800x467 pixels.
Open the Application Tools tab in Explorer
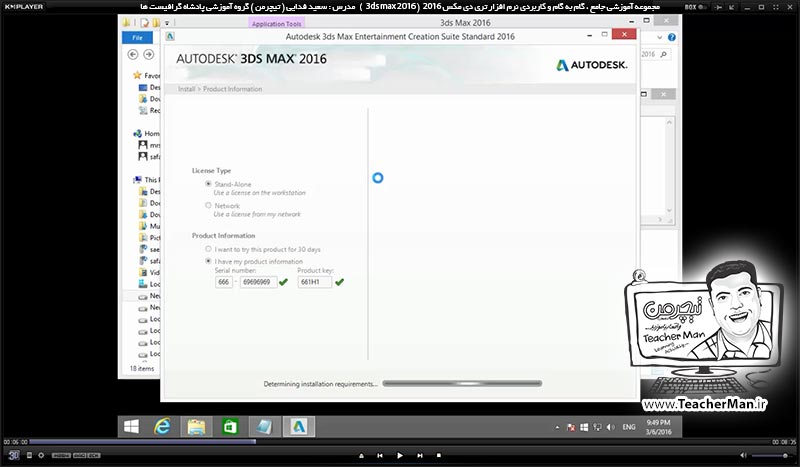click(x=277, y=23)
